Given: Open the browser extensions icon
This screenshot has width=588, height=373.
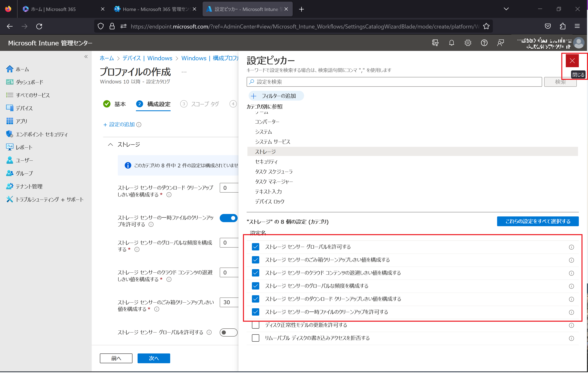Looking at the screenshot, I should pos(563,26).
